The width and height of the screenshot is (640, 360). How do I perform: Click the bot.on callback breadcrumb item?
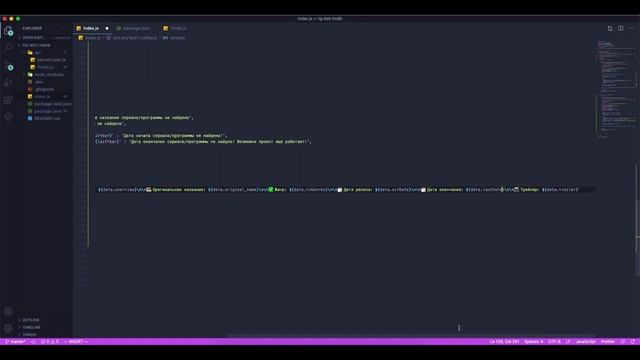[x=132, y=38]
